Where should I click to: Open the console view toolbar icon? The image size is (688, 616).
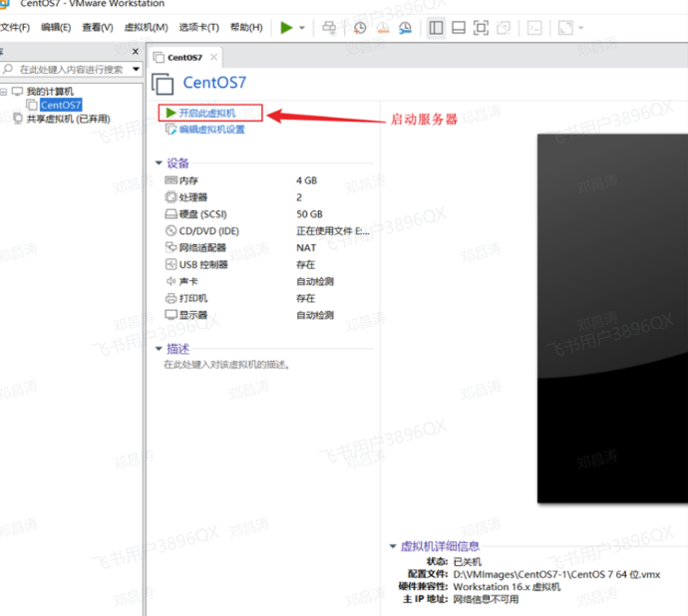(x=534, y=28)
